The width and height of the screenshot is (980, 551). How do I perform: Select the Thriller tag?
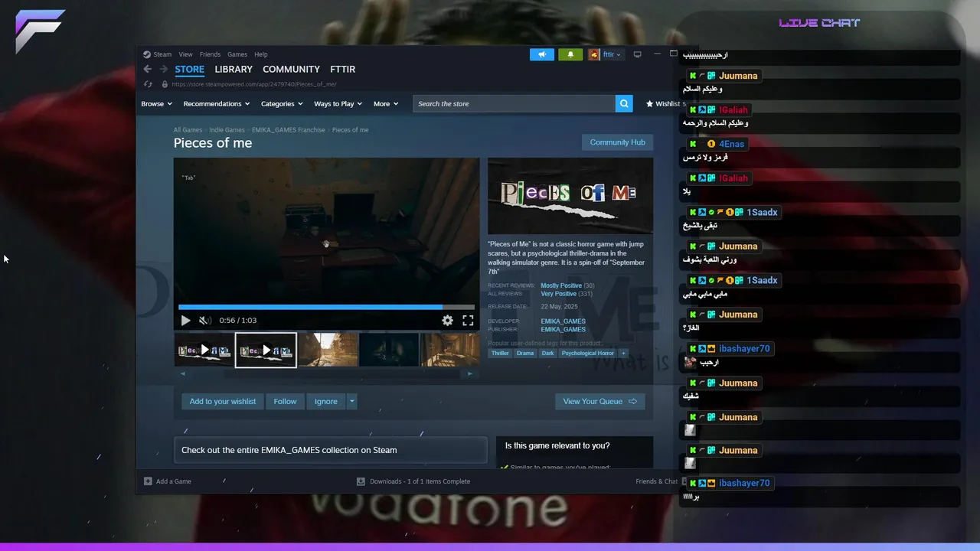point(500,353)
